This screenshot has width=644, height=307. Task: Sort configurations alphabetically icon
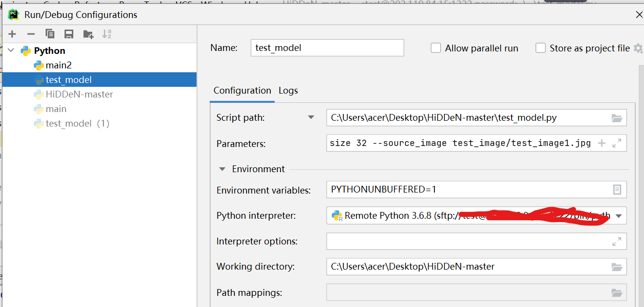coord(107,34)
